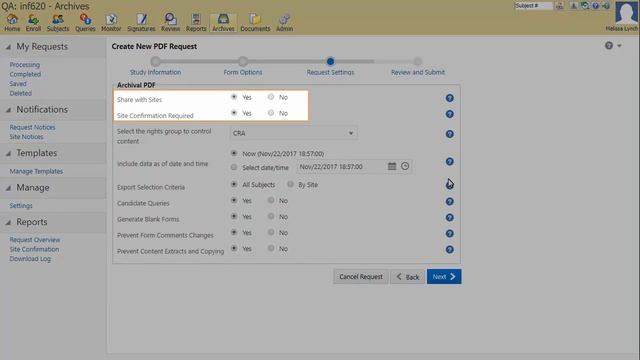Screen dimensions: 640x360
Task: Open the Processing requests link
Action: (x=25, y=64)
